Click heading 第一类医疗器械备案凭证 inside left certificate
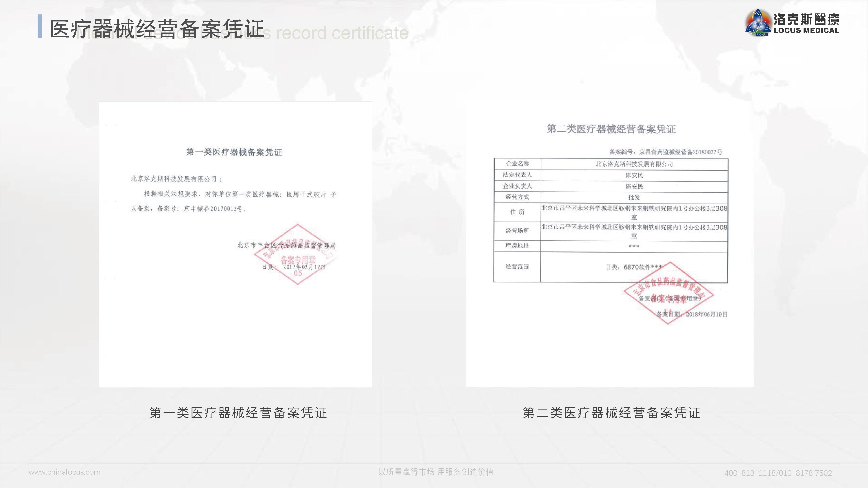This screenshot has height=488, width=868. 234,152
